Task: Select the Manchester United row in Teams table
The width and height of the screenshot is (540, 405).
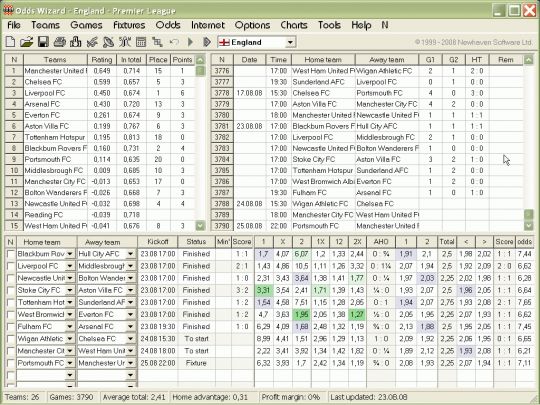Action: pos(100,71)
